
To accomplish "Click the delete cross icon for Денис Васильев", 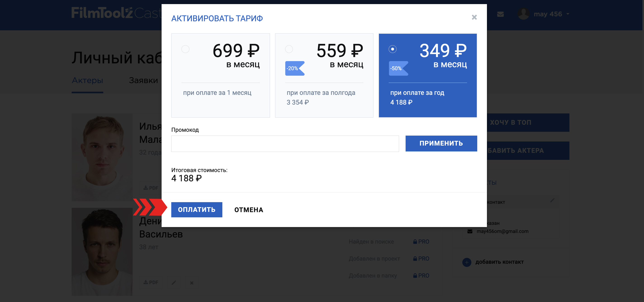I will point(191,283).
